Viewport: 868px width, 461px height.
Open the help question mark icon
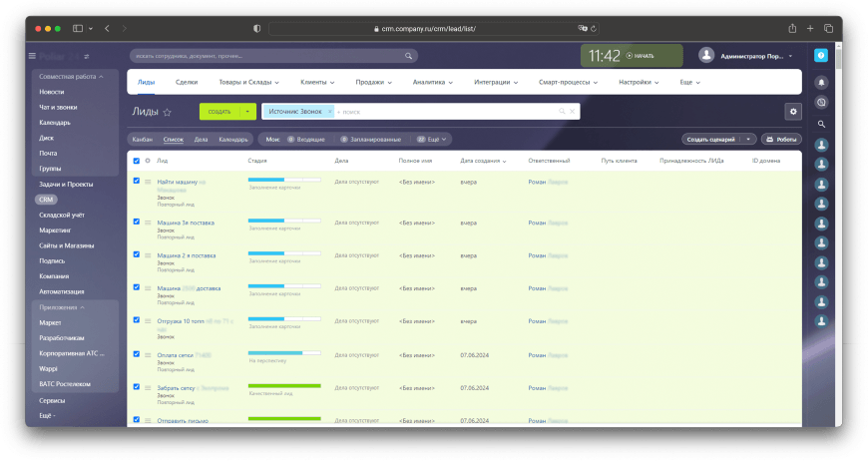821,56
